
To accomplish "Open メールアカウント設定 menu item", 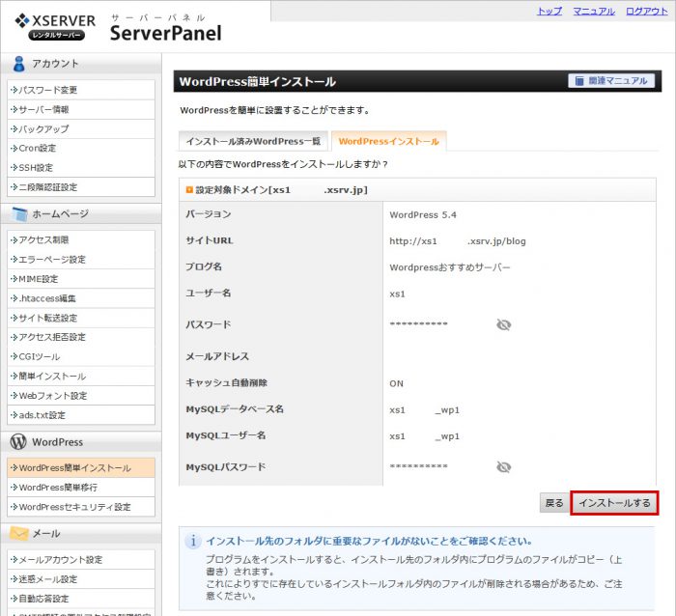I will tap(81, 560).
